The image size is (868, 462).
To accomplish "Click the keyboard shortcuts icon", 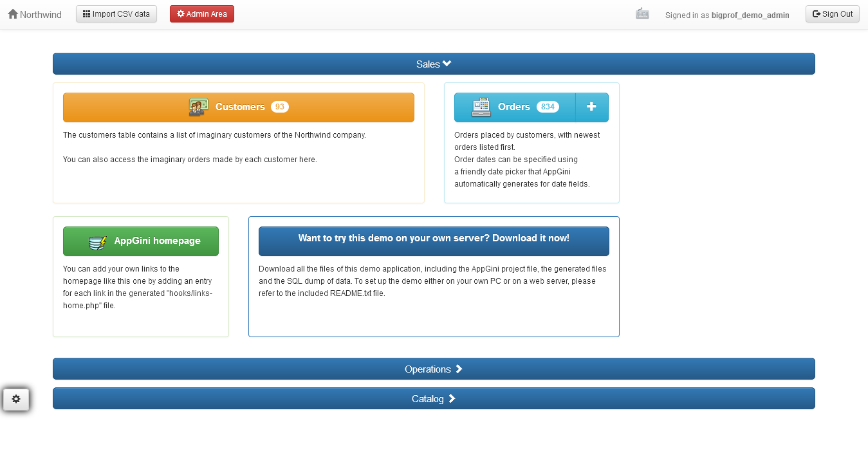I will pos(642,14).
